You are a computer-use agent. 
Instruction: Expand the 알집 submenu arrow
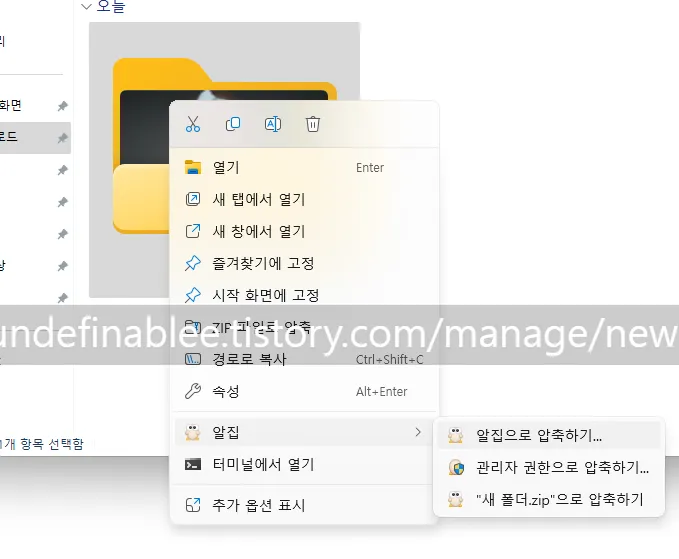418,432
